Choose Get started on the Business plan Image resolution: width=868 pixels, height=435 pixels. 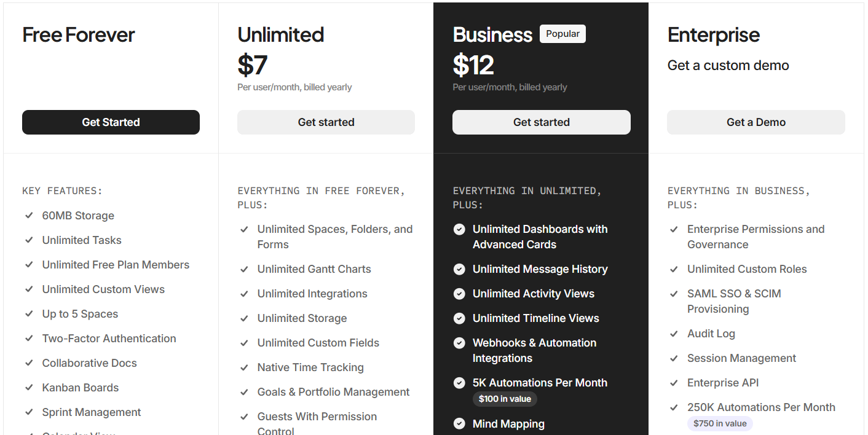point(541,122)
